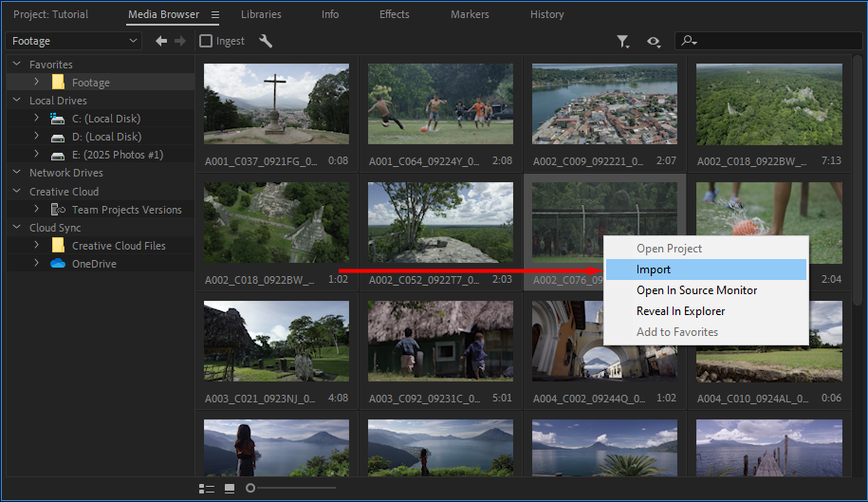The width and height of the screenshot is (868, 502).
Task: Switch to list view icon
Action: [207, 488]
